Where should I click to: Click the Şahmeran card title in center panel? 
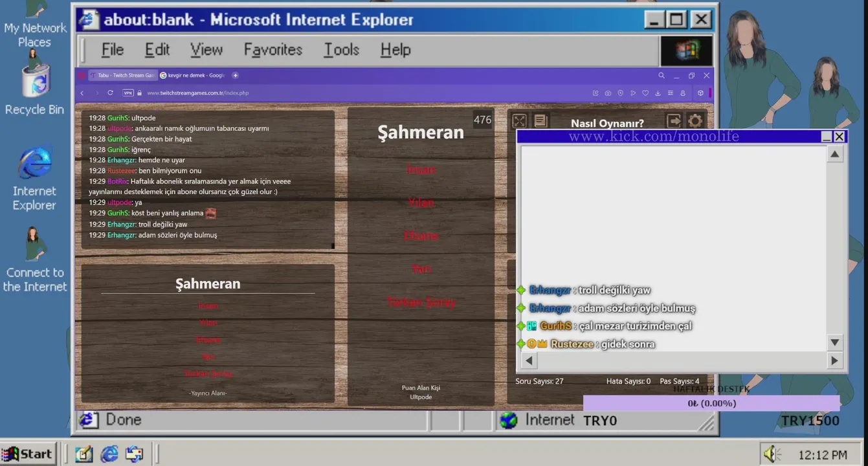(x=421, y=133)
